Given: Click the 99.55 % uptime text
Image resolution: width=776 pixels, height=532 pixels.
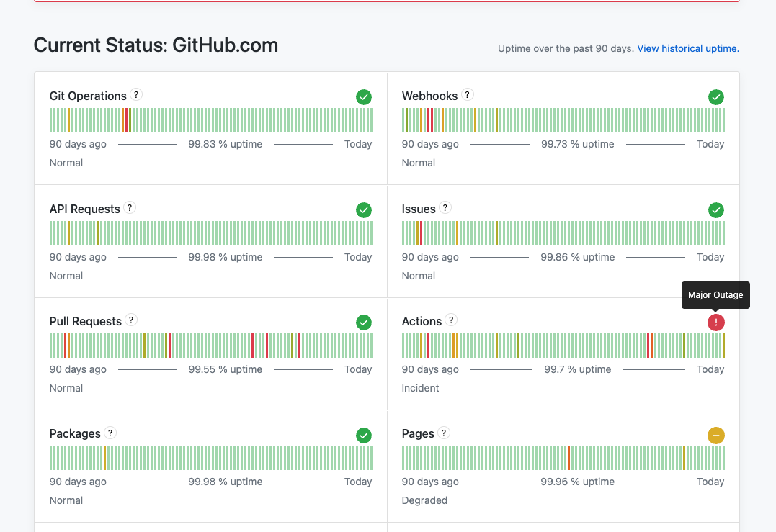Looking at the screenshot, I should pos(226,369).
